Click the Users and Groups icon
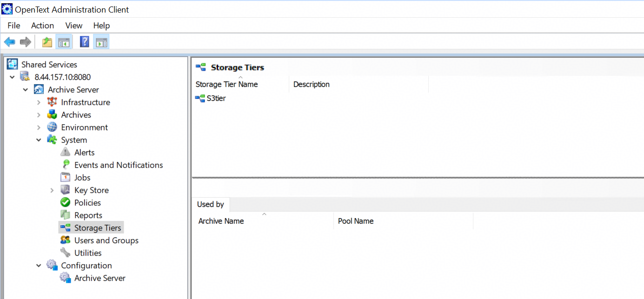 point(66,240)
